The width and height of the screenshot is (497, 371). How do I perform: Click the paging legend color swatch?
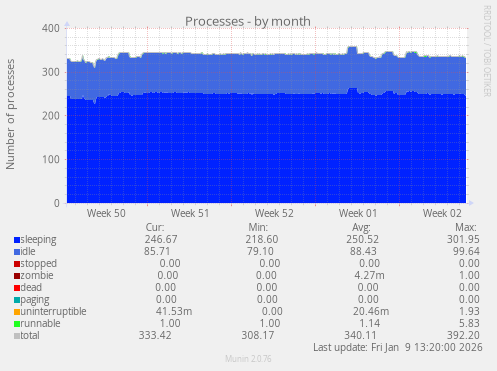(17, 300)
